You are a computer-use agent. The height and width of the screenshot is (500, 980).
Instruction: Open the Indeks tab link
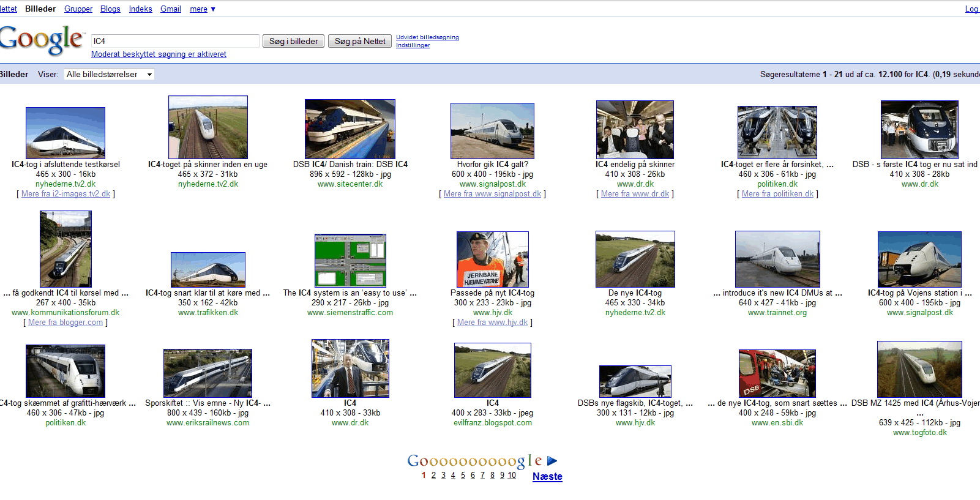[140, 9]
